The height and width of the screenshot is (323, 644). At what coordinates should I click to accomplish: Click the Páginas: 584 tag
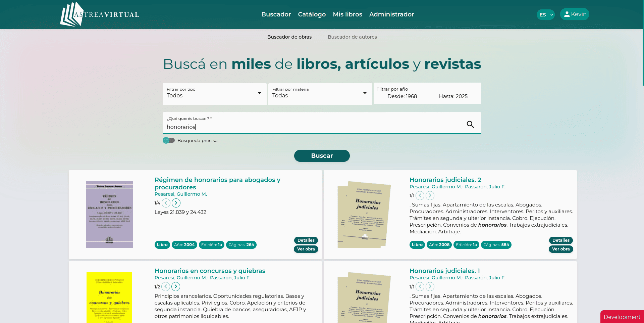(x=496, y=245)
